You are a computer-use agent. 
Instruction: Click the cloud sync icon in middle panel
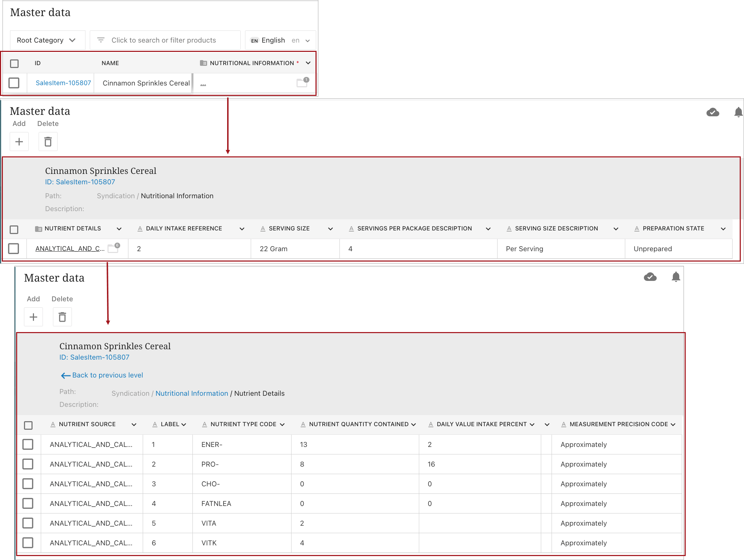click(713, 112)
